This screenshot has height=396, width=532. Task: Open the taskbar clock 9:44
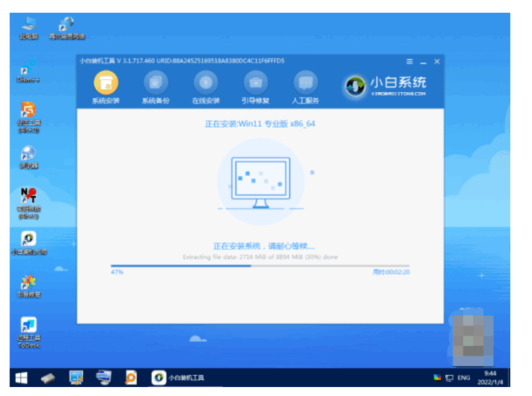[x=490, y=378]
